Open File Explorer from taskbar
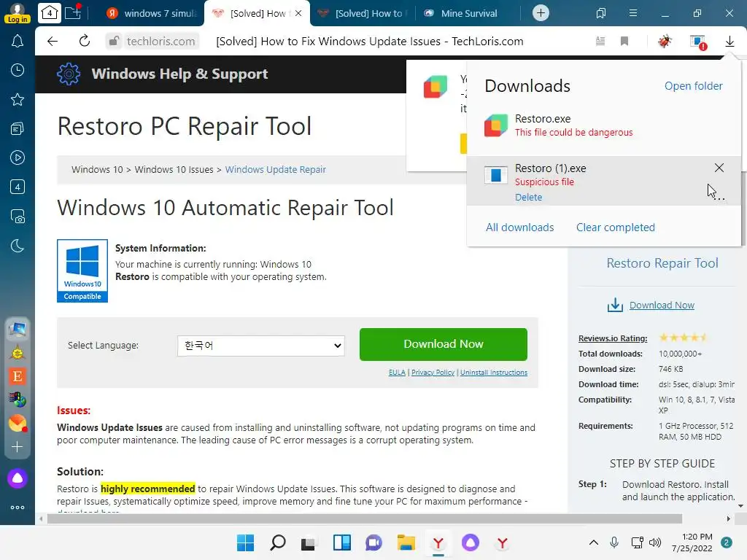The height and width of the screenshot is (560, 747). [x=406, y=542]
